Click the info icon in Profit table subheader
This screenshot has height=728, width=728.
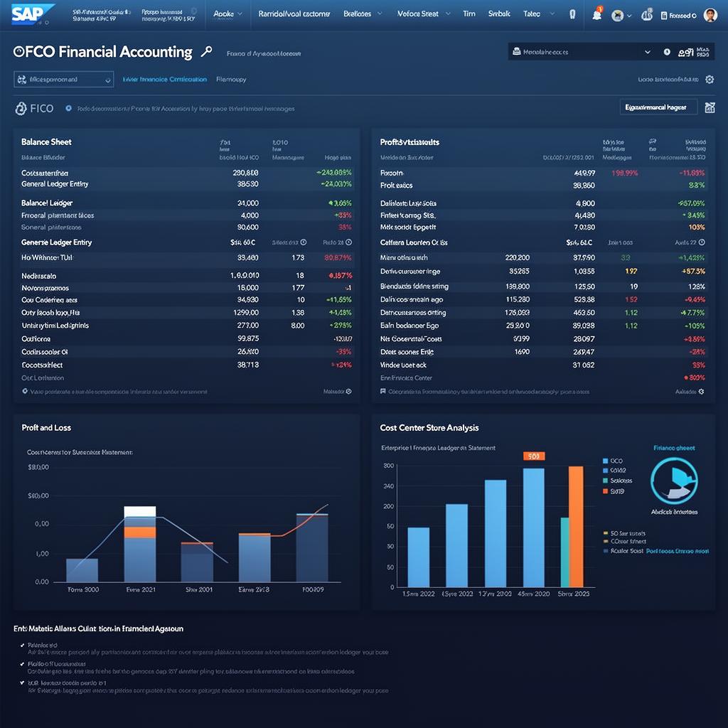(x=702, y=242)
